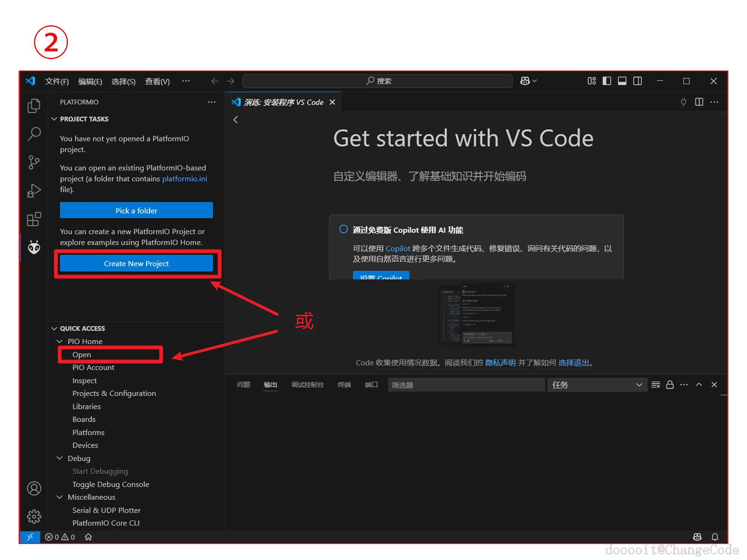Toggle the bottom panel layout icon
The height and width of the screenshot is (560, 747).
point(622,81)
